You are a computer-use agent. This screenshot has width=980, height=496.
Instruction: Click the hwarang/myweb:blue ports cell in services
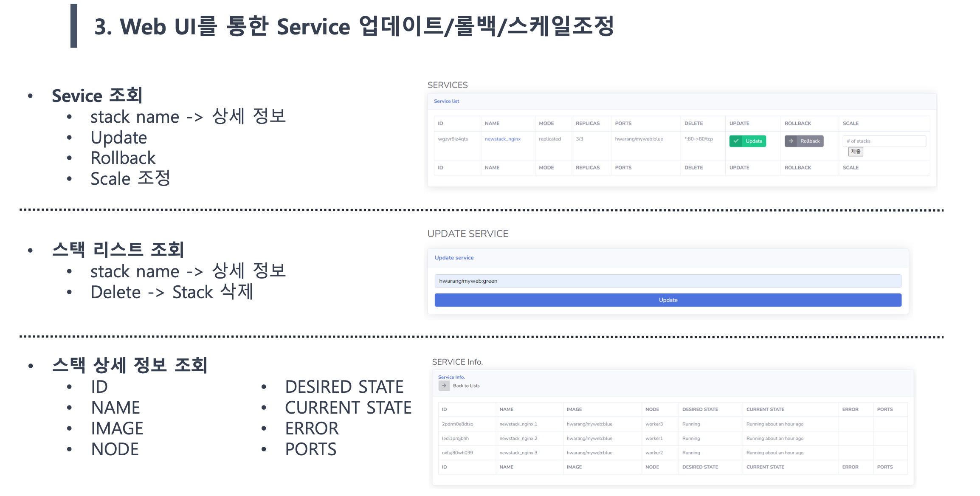pos(639,139)
